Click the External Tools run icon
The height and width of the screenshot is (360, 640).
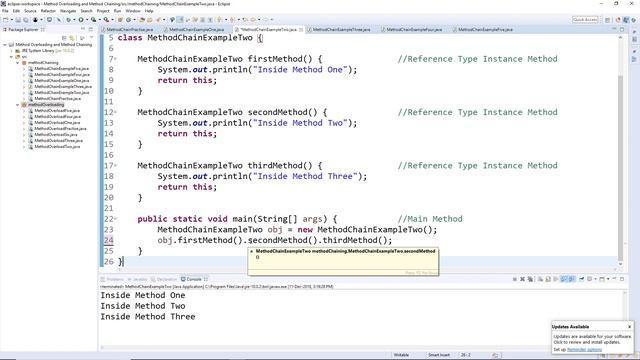pyautogui.click(x=106, y=20)
